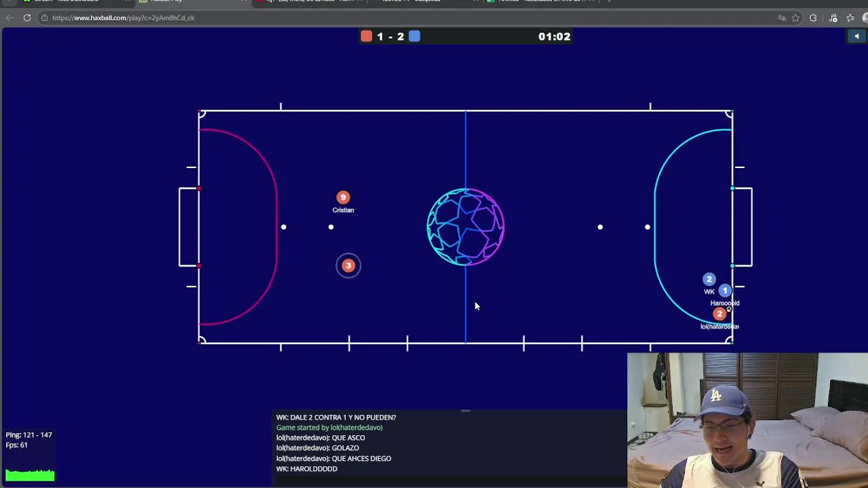
Task: Click the webcam overlay thumbnail
Action: click(747, 420)
